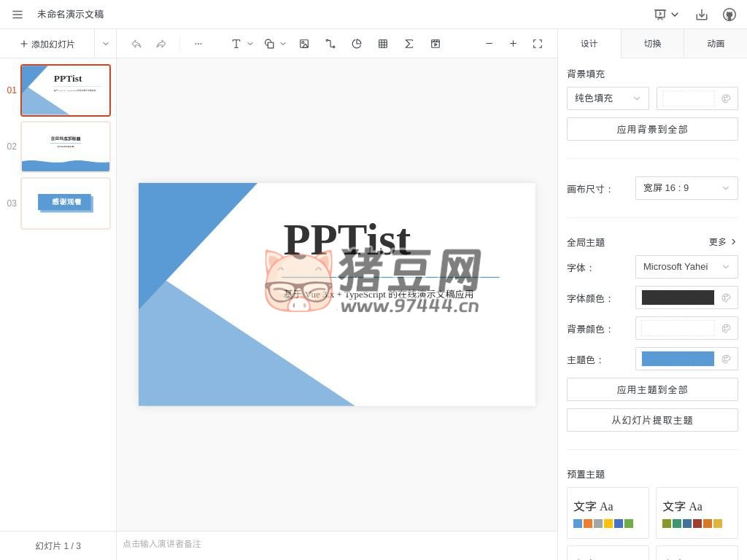Open the hamburger main menu
This screenshot has width=747, height=560.
[x=18, y=15]
